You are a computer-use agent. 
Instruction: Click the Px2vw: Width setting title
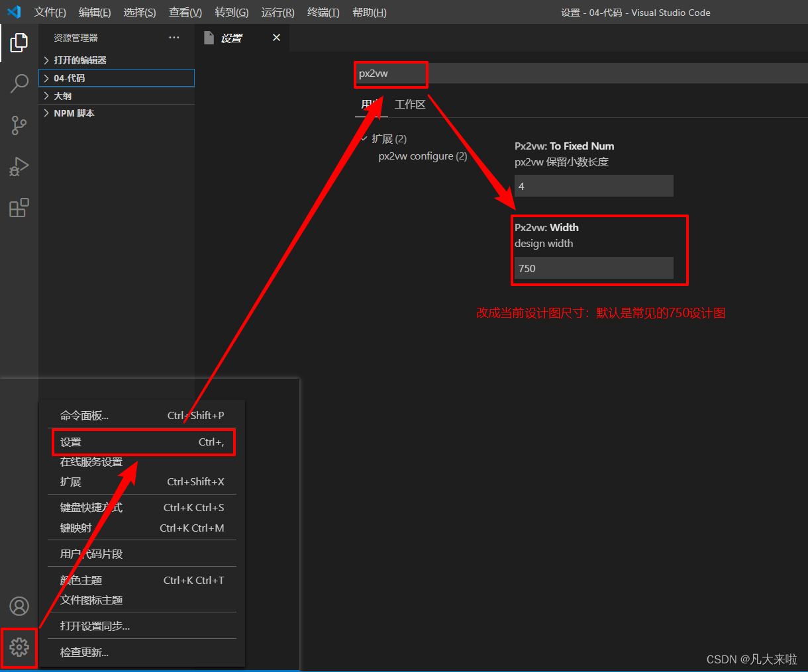(546, 228)
